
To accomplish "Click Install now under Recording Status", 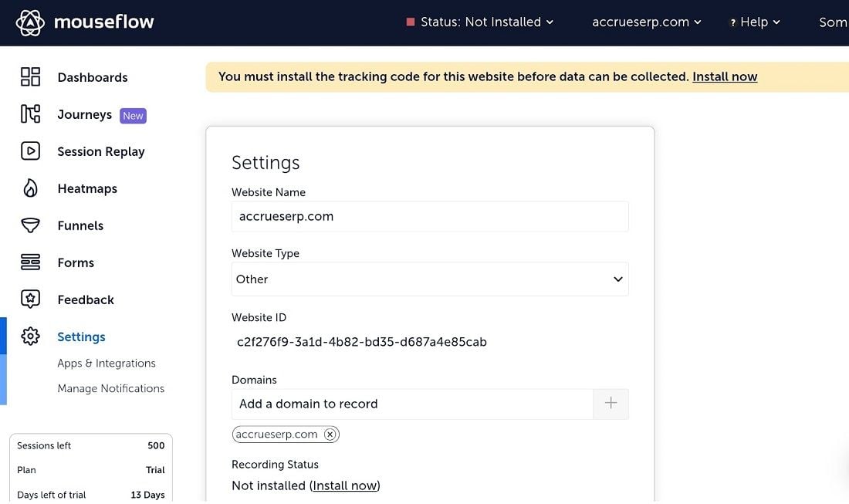I will coord(344,485).
